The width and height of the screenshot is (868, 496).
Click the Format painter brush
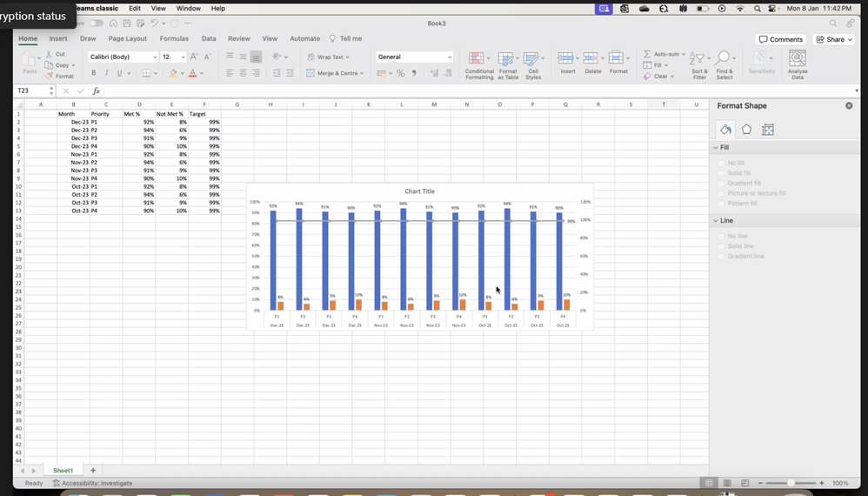pos(49,76)
